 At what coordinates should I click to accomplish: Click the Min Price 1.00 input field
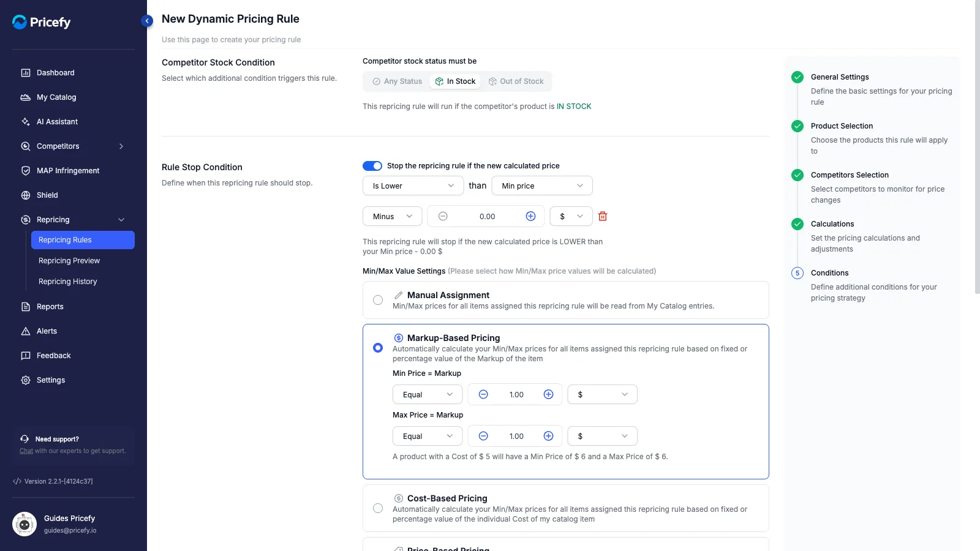(516, 394)
